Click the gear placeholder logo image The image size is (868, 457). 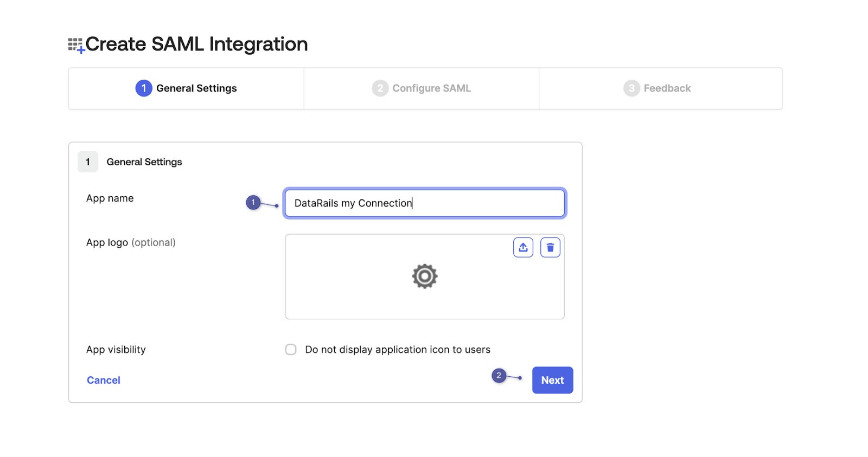pyautogui.click(x=425, y=276)
